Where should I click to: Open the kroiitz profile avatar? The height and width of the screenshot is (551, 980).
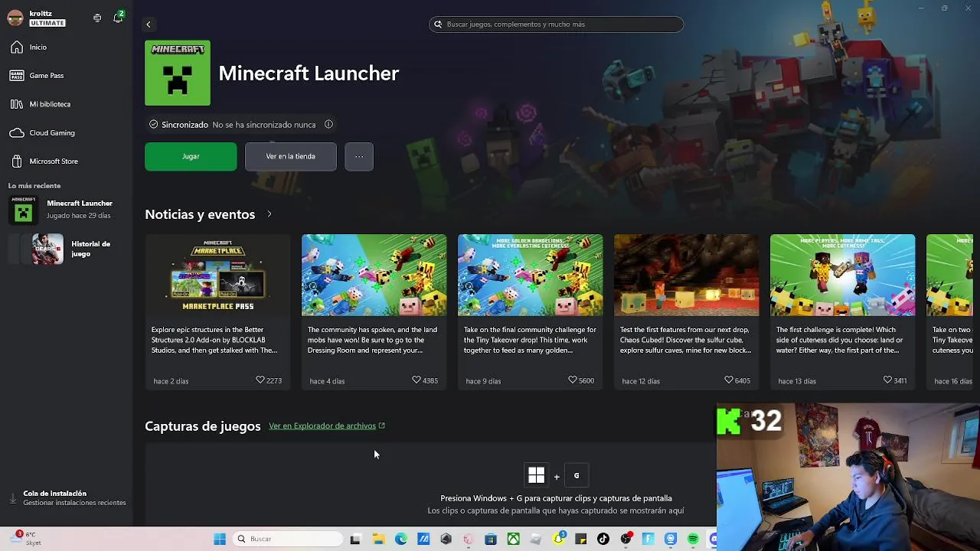click(x=15, y=18)
